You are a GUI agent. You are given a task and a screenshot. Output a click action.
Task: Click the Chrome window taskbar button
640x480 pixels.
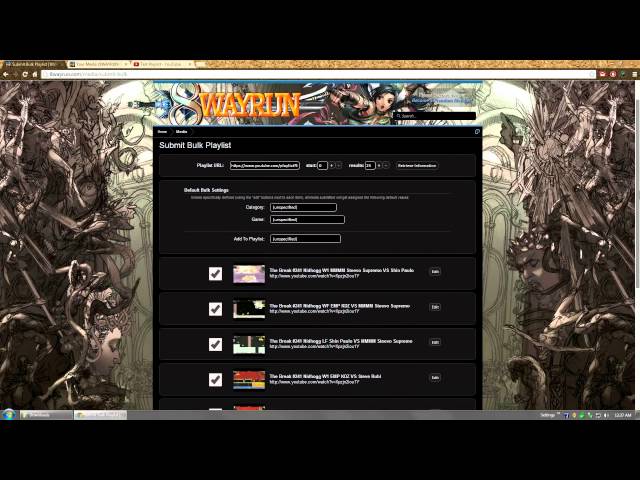pos(100,415)
